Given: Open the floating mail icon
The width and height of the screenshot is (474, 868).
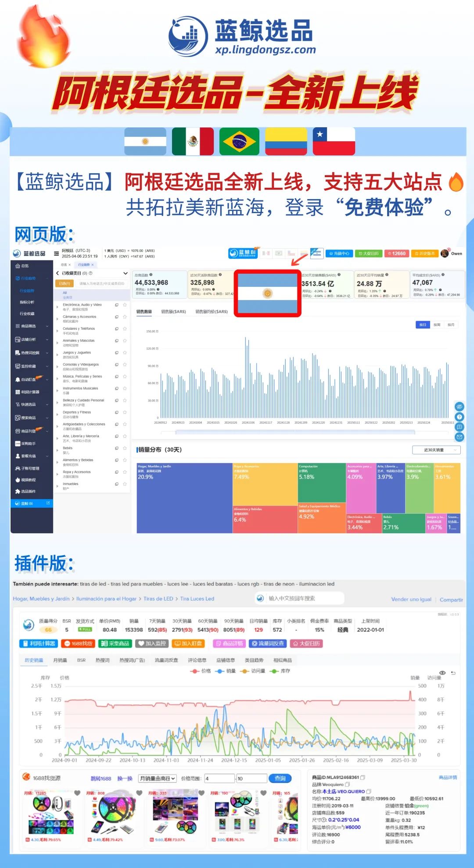Looking at the screenshot, I should click(460, 437).
